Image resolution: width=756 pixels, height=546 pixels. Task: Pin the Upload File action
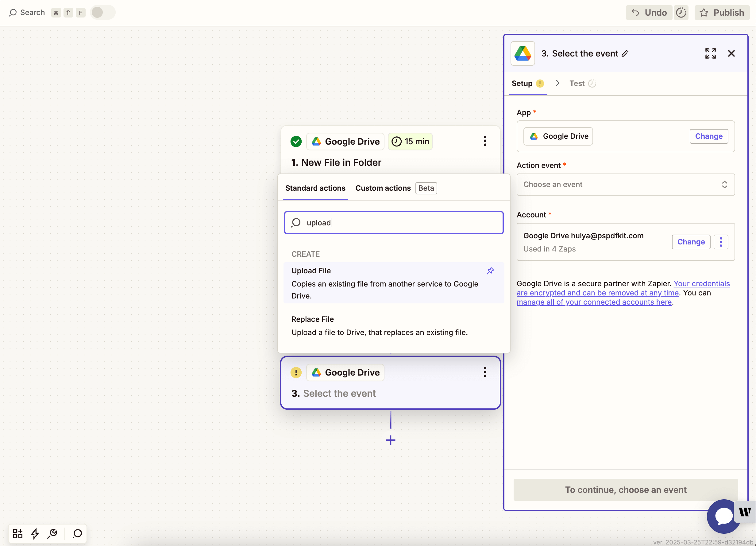click(490, 271)
